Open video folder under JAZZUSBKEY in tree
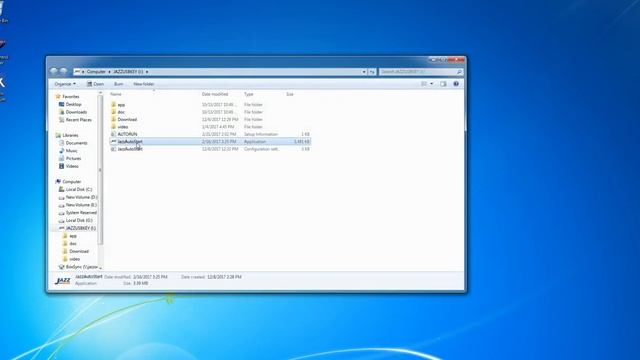640x360 pixels. (x=74, y=259)
